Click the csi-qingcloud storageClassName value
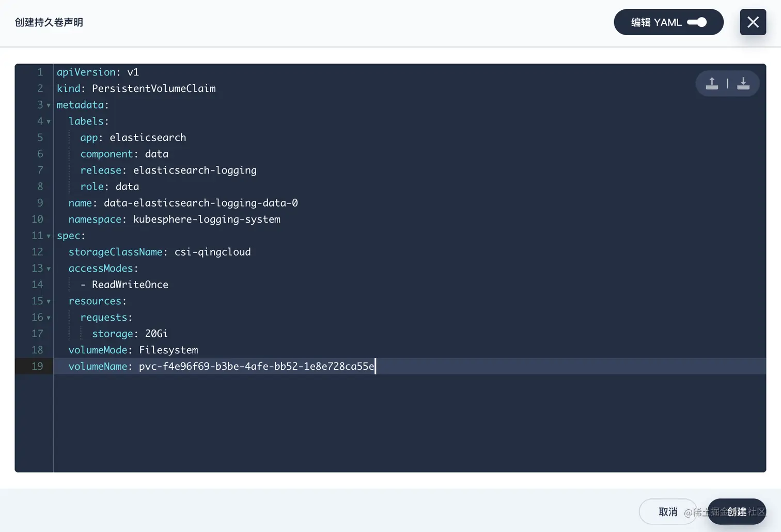 [x=213, y=252]
